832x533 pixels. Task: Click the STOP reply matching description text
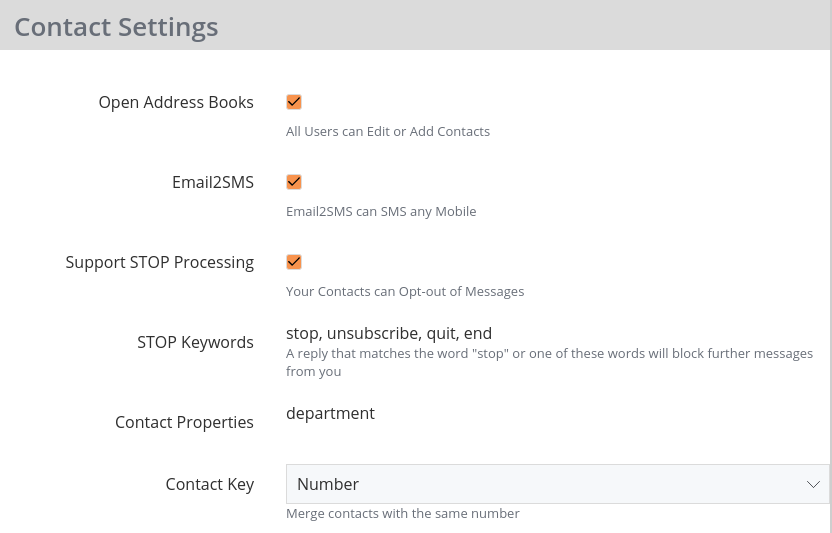point(549,362)
